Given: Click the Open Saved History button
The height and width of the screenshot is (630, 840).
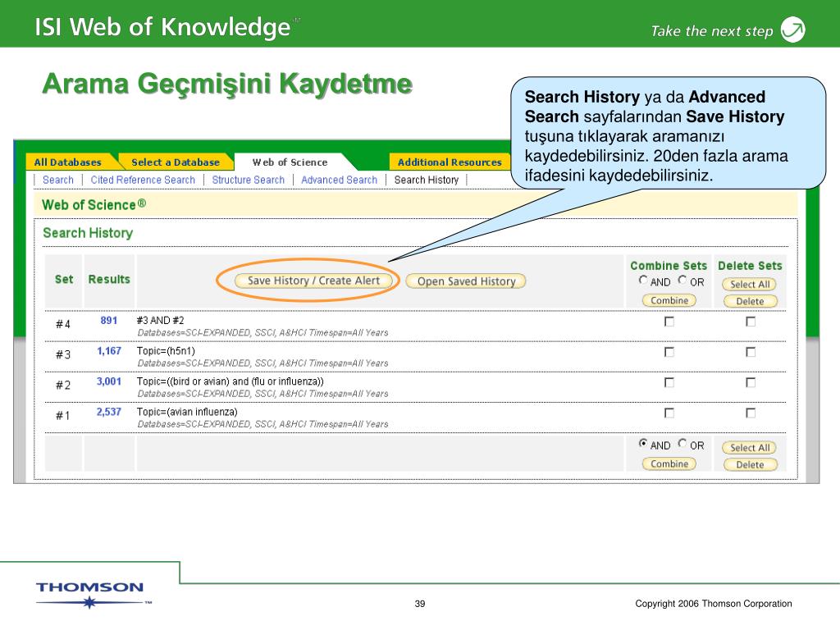Looking at the screenshot, I should click(x=466, y=281).
